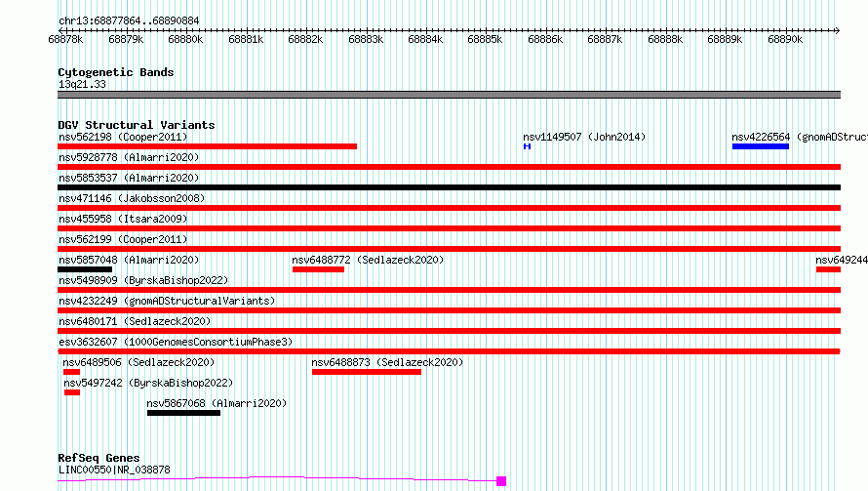The width and height of the screenshot is (868, 491).
Task: Select the red nsv562198 variant bar
Action: tap(207, 146)
